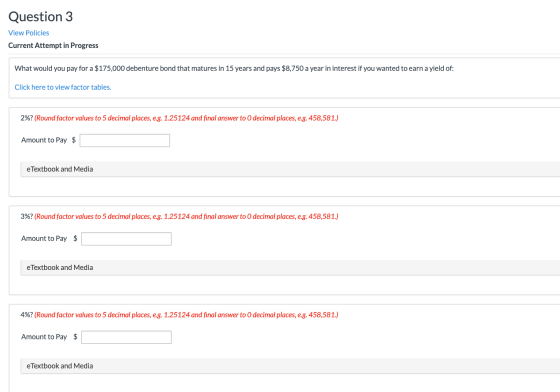Expand eTextbook and Media under 4% part

(x=290, y=366)
